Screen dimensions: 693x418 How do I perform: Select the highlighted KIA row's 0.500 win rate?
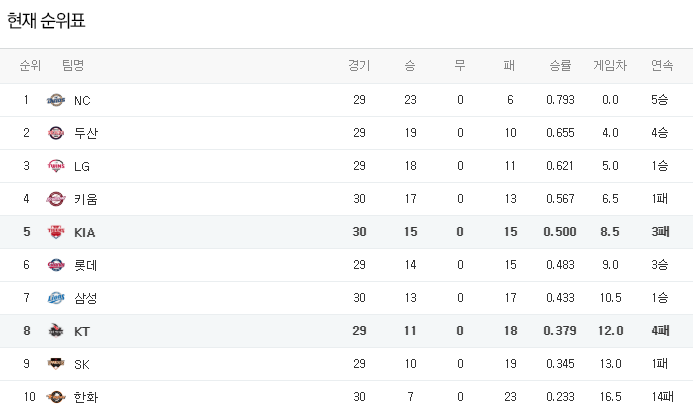click(x=560, y=232)
